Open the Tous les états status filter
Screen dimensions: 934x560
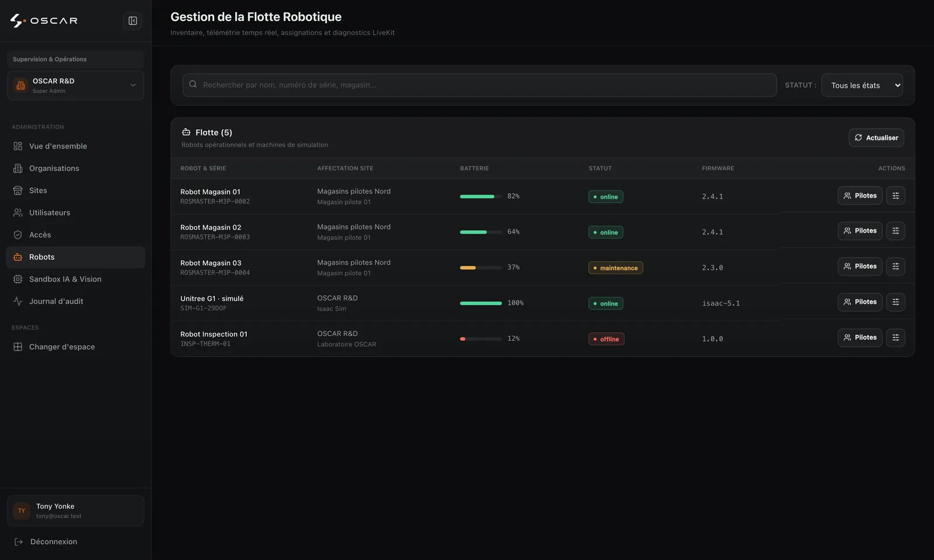862,85
